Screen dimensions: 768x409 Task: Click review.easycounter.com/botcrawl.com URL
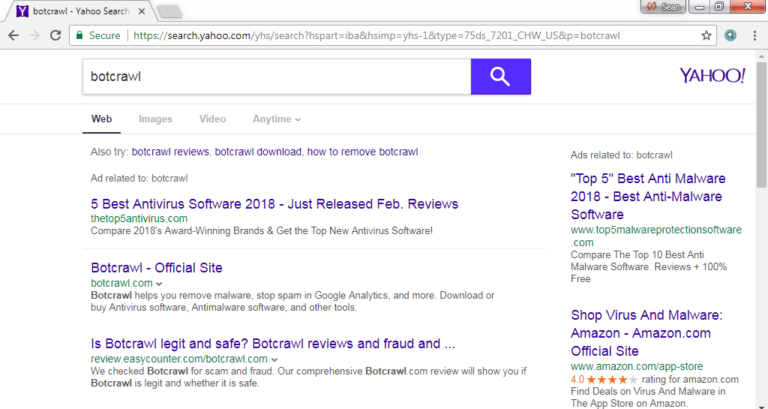[x=179, y=359]
